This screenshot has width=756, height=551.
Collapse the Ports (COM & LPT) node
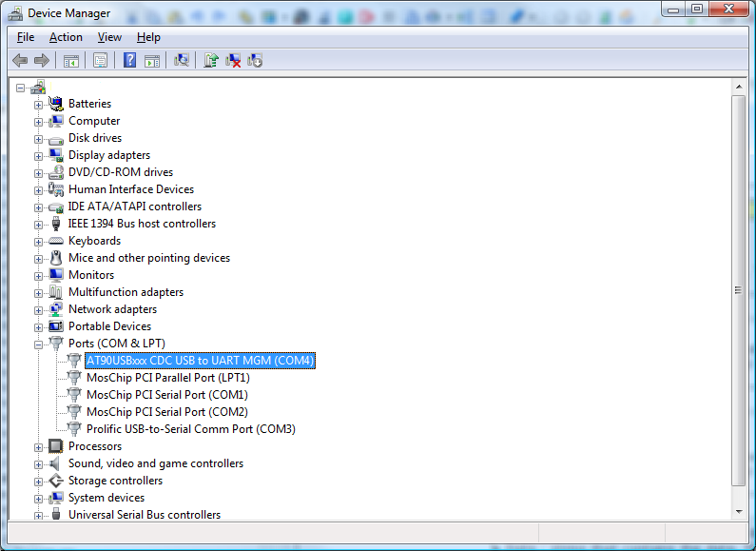[38, 344]
